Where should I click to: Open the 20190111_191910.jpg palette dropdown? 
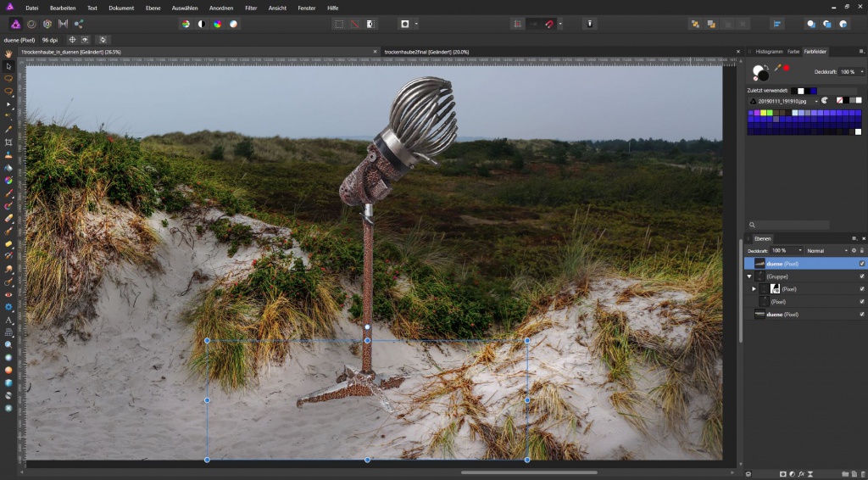[783, 101]
